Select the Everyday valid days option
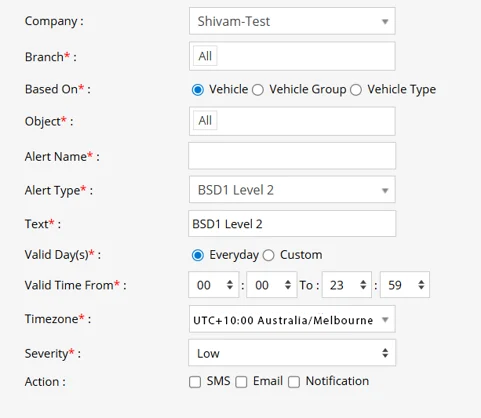The width and height of the screenshot is (481, 418). click(198, 255)
